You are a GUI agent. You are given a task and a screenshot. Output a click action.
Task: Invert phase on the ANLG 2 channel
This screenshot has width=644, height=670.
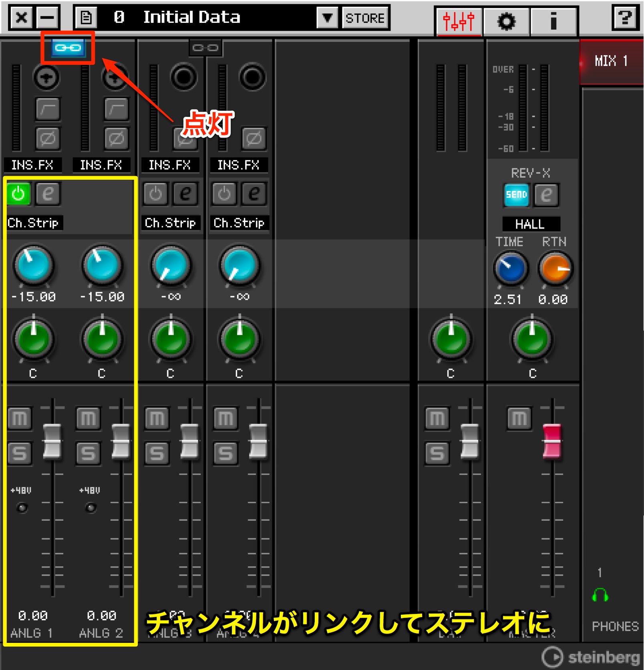click(x=117, y=138)
